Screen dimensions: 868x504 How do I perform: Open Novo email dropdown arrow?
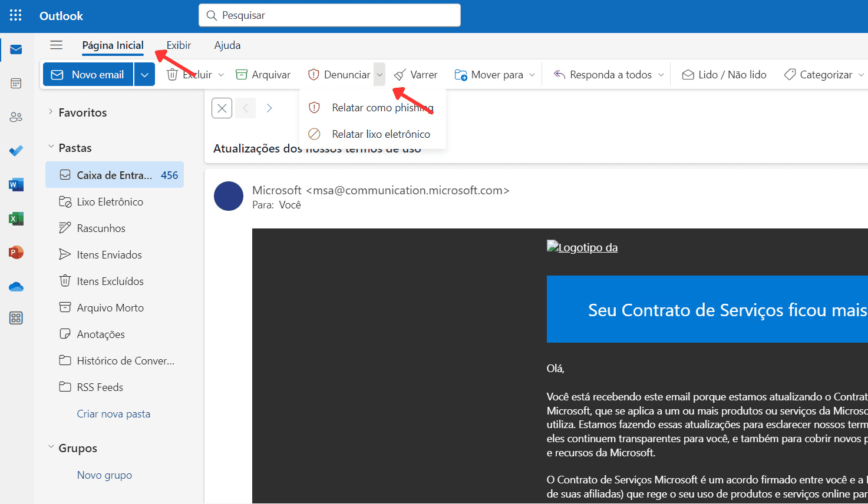[144, 75]
